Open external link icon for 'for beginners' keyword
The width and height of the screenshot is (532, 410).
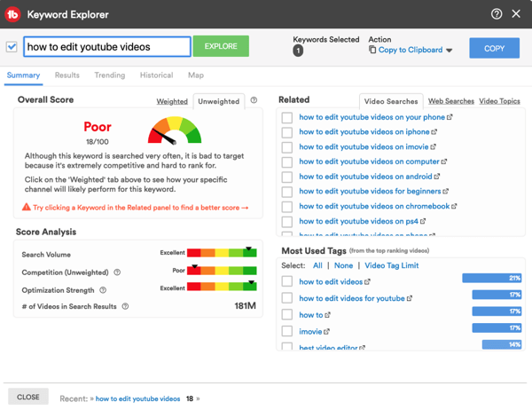[x=445, y=191]
